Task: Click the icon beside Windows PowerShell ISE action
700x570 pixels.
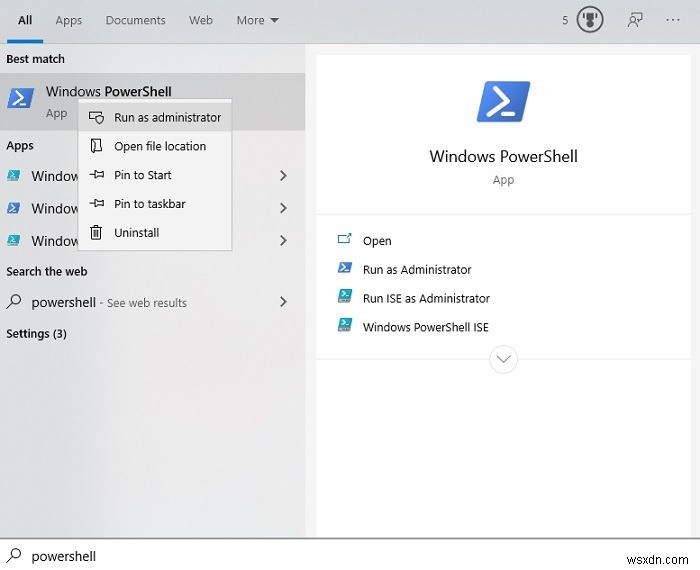Action: [345, 325]
